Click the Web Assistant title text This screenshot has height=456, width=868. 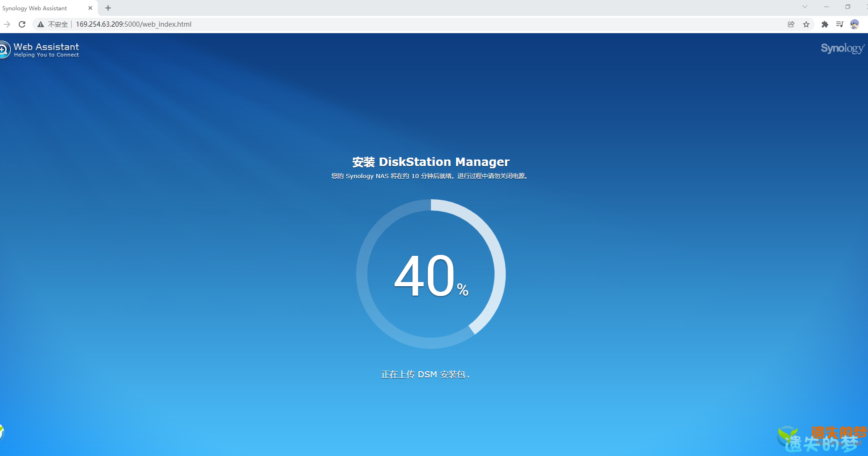46,47
